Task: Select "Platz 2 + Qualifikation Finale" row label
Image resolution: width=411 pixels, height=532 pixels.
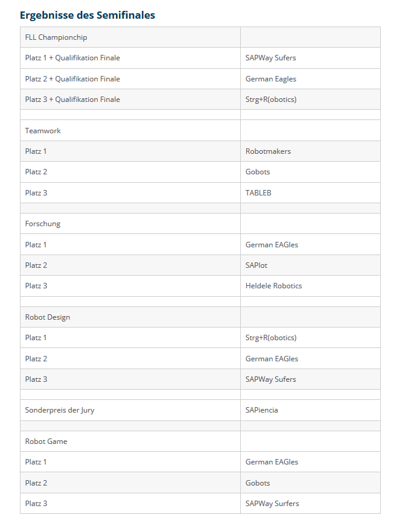Action: (x=72, y=79)
